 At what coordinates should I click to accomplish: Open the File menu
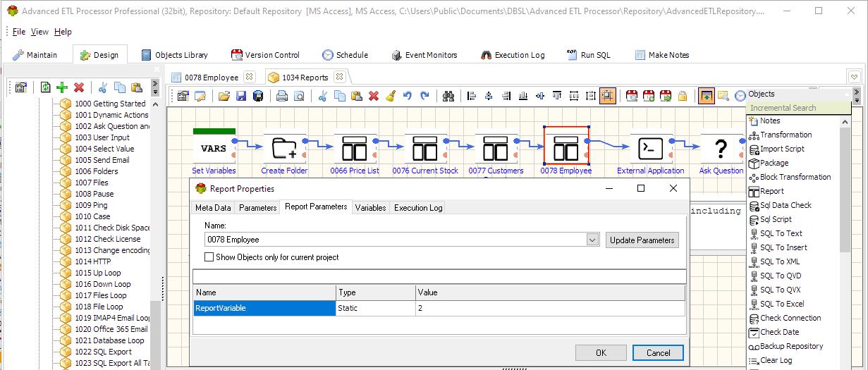(18, 32)
